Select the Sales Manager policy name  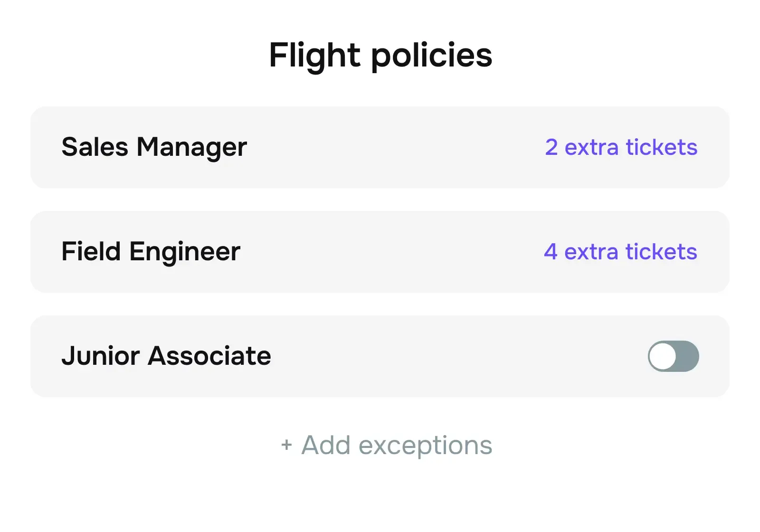point(154,147)
